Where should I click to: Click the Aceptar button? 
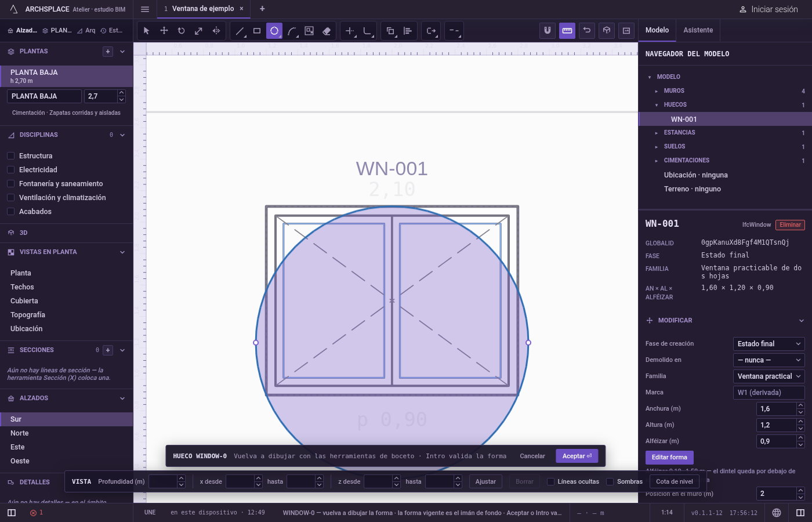(577, 456)
